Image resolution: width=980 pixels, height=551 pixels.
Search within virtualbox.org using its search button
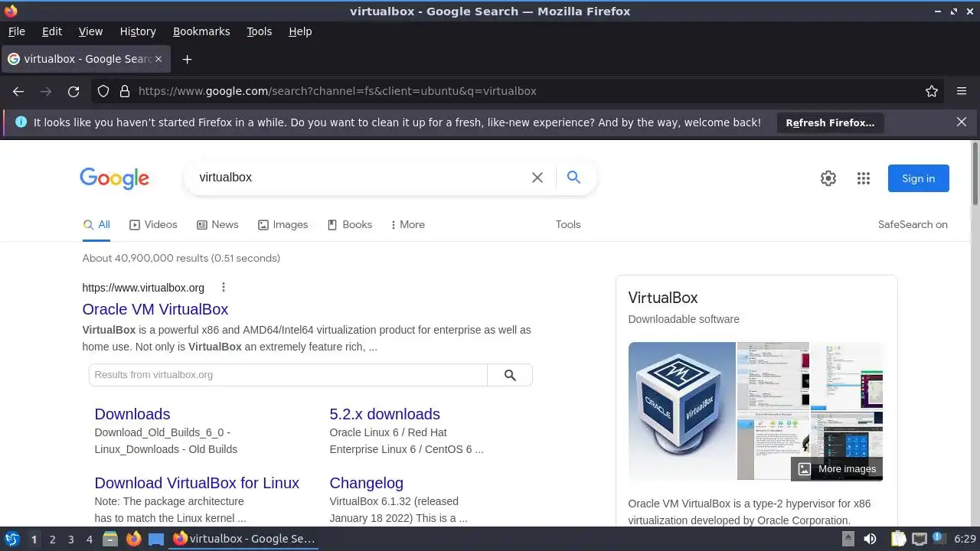tap(510, 375)
